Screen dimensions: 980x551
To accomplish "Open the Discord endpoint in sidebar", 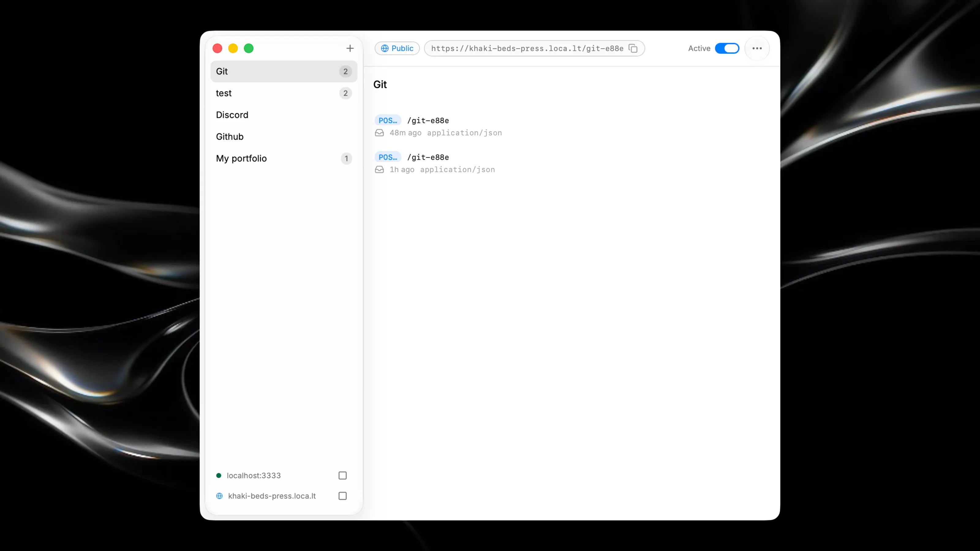I will point(284,115).
